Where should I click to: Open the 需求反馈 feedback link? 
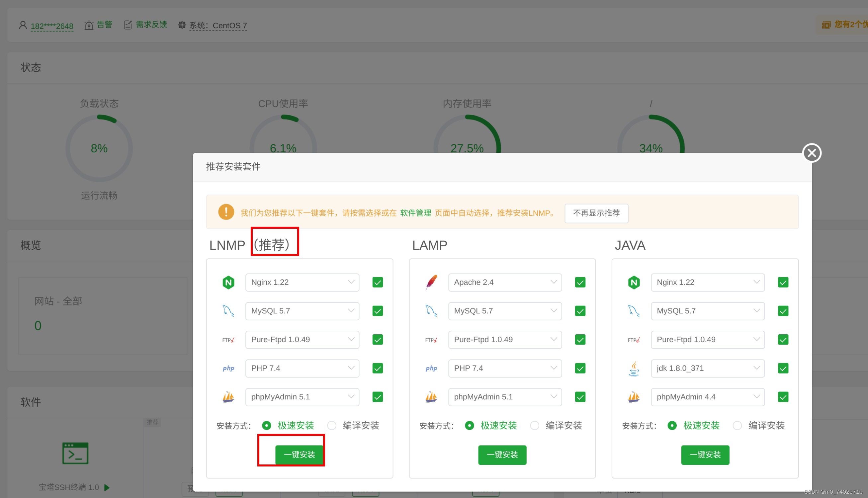coord(151,25)
